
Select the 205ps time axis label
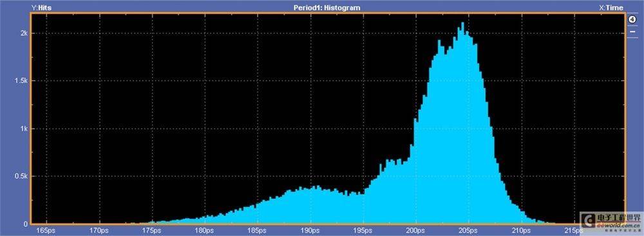[469, 231]
